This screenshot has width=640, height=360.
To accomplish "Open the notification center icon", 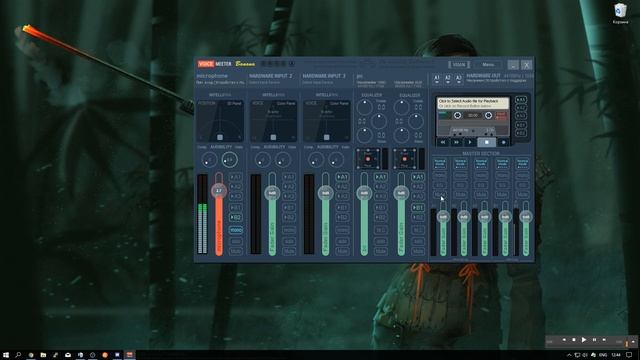I will click(x=629, y=355).
